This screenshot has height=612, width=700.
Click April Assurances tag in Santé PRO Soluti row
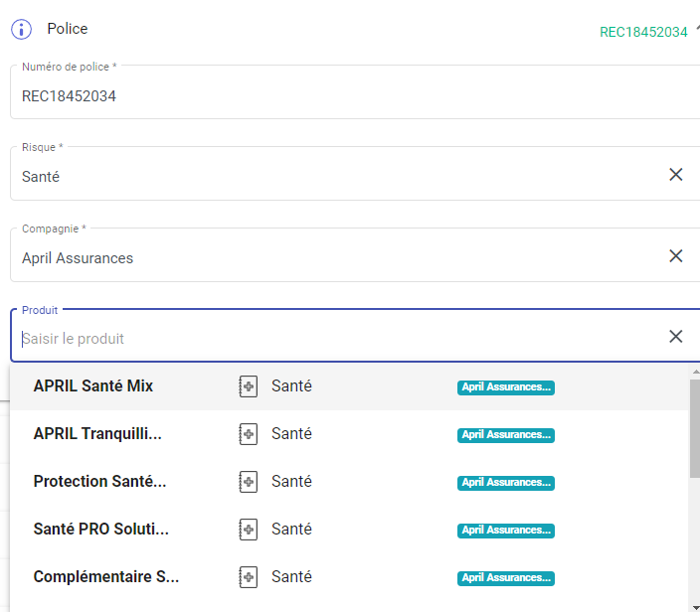[x=506, y=531]
